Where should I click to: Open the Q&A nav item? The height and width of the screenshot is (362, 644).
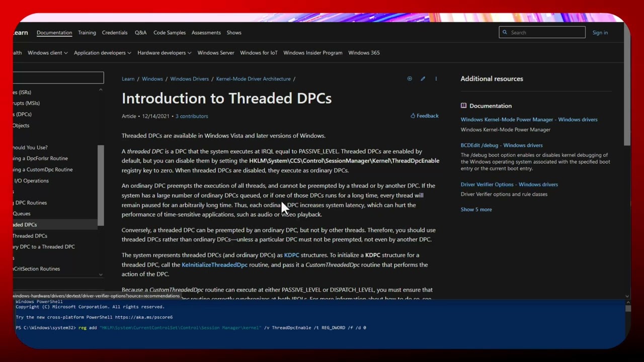click(140, 33)
